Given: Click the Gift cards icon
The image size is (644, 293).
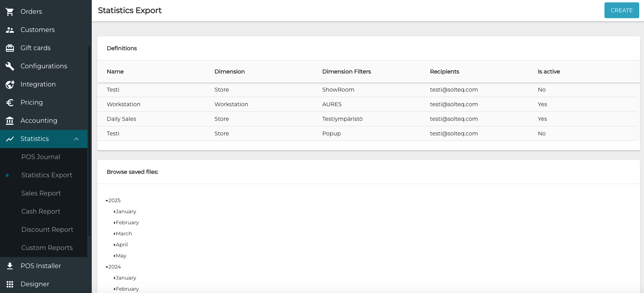Looking at the screenshot, I should tap(10, 48).
